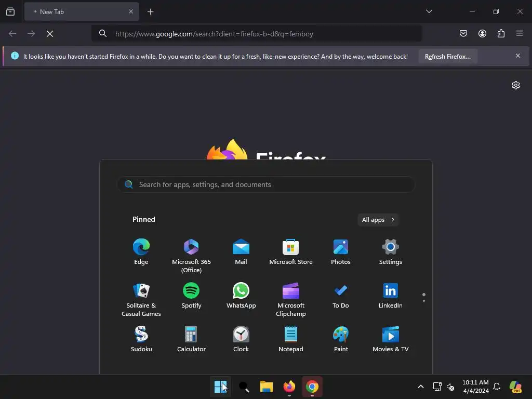The image size is (532, 399).
Task: Open taskbar Search magnifier icon
Action: 244,387
